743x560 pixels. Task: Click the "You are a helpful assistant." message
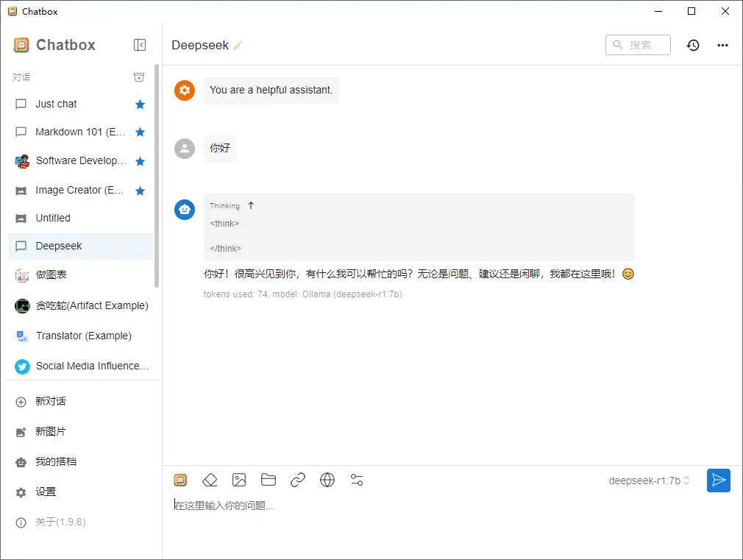[271, 90]
